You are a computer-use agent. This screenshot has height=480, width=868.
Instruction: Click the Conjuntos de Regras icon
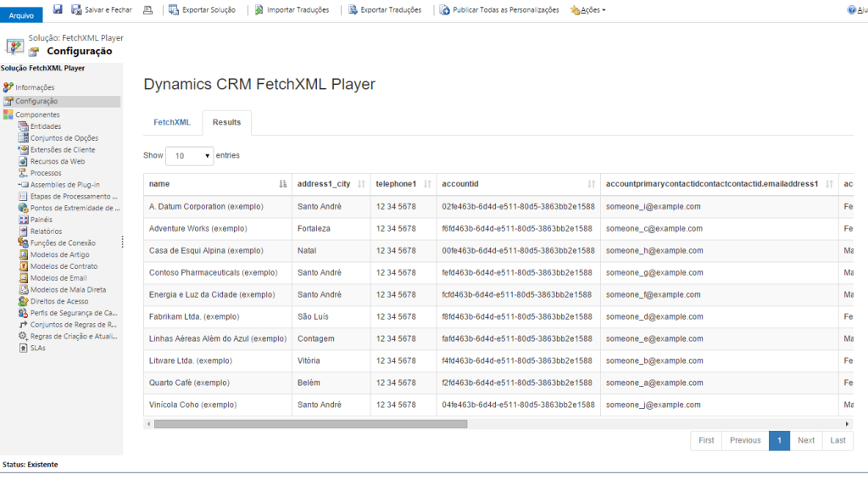tap(23, 325)
